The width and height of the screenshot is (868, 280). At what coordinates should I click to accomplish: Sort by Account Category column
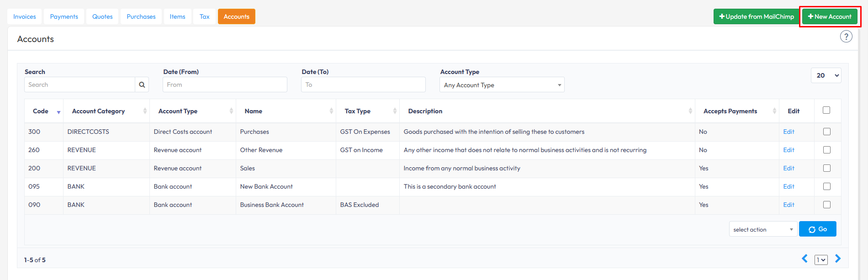[x=106, y=111]
